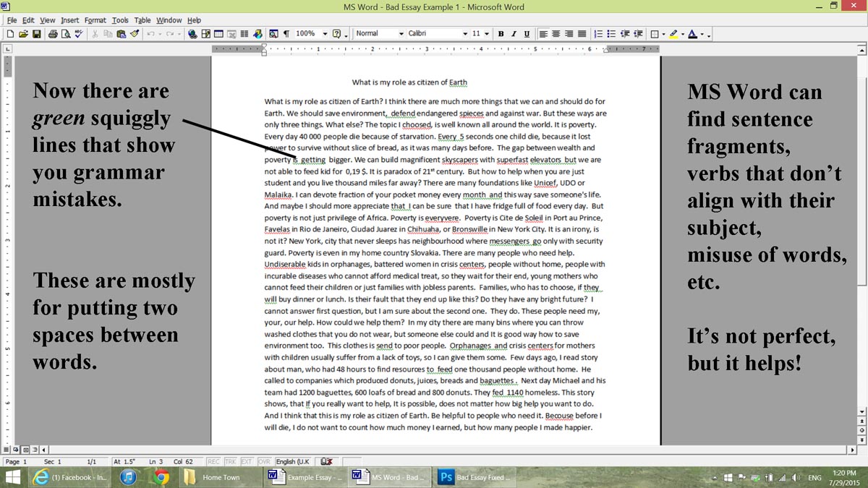Open Document Map icon
This screenshot has width=868, height=488.
(273, 34)
